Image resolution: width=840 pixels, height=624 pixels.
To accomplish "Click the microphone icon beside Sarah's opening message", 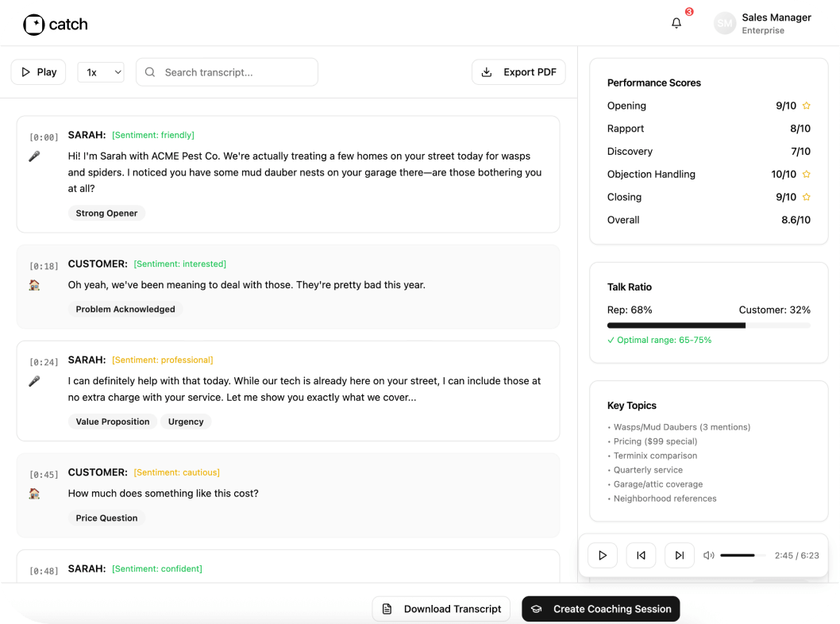I will pos(34,156).
